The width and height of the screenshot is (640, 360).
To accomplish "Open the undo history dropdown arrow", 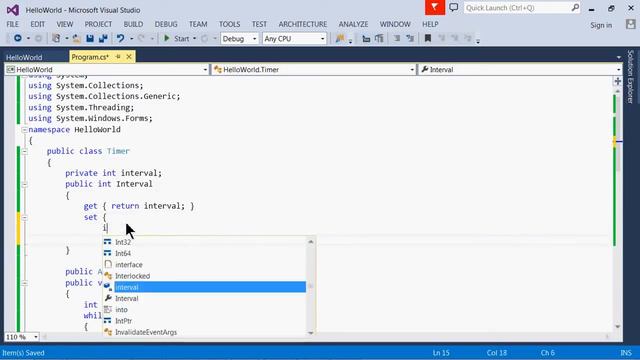I will [x=131, y=39].
